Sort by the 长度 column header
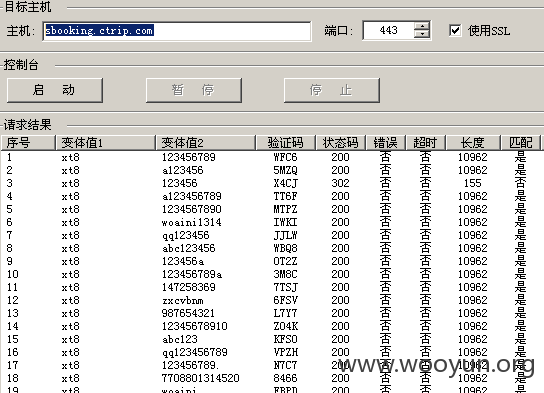Image resolution: width=544 pixels, height=393 pixels. [473, 143]
